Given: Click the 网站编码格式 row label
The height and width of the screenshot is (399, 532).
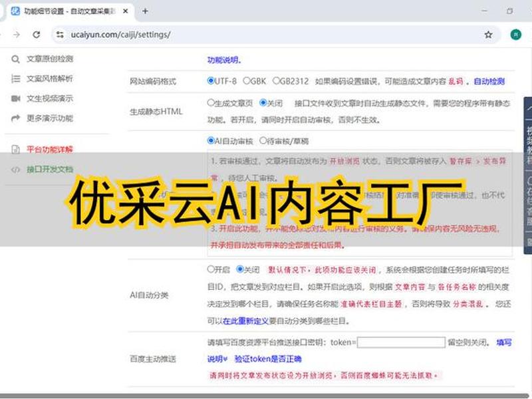Looking at the screenshot, I should point(153,81).
